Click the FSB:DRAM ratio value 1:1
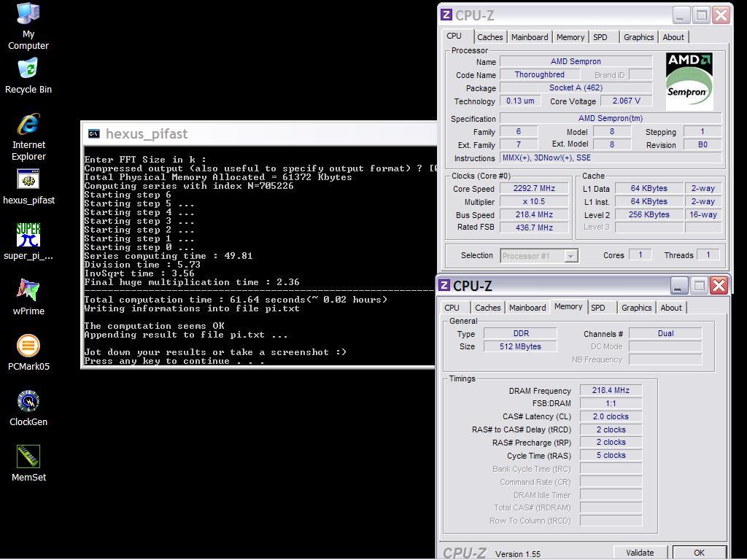The width and height of the screenshot is (747, 560). [611, 403]
